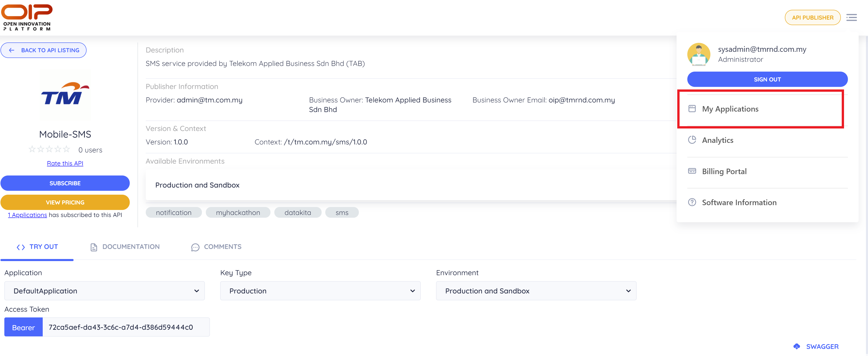Click the sysadmin@tmrnd.com.my email text

[x=762, y=49]
